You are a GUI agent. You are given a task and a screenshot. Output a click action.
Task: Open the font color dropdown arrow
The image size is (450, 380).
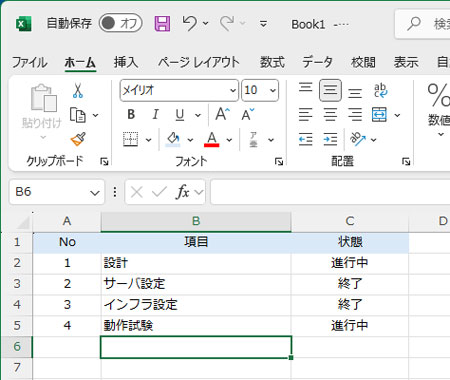click(x=229, y=140)
